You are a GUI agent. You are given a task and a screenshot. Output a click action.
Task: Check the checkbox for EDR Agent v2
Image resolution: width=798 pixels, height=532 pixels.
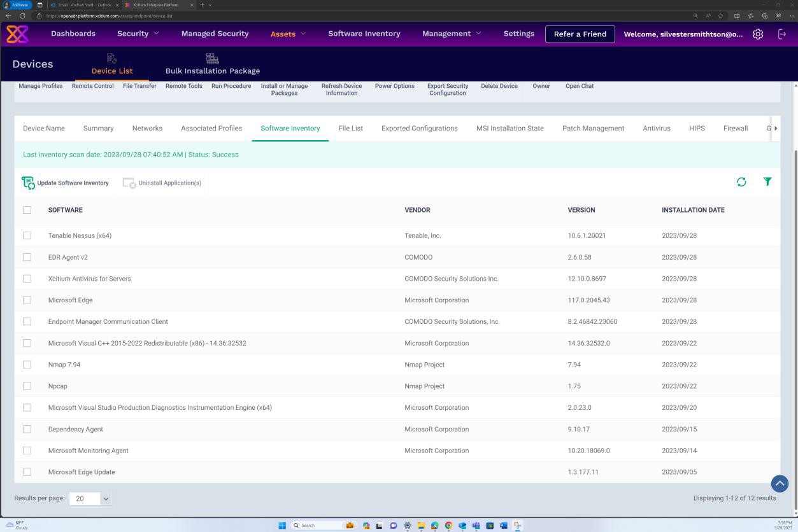pyautogui.click(x=27, y=257)
